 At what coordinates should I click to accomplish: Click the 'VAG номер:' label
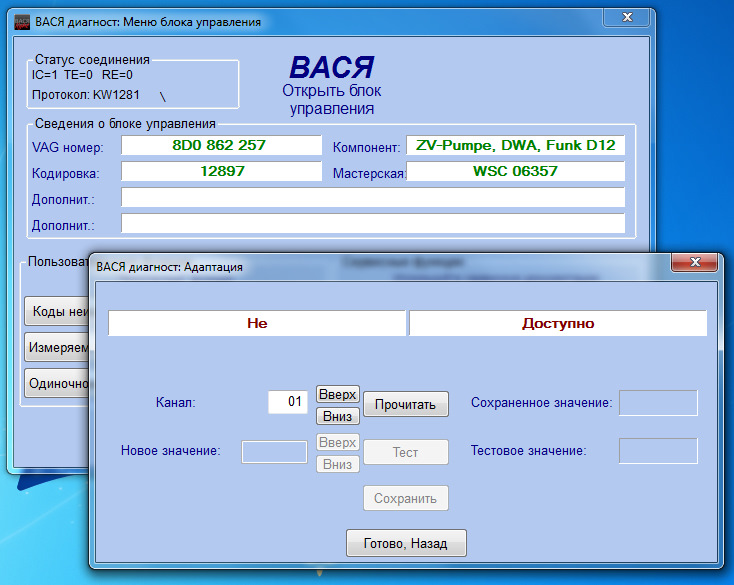click(x=67, y=147)
